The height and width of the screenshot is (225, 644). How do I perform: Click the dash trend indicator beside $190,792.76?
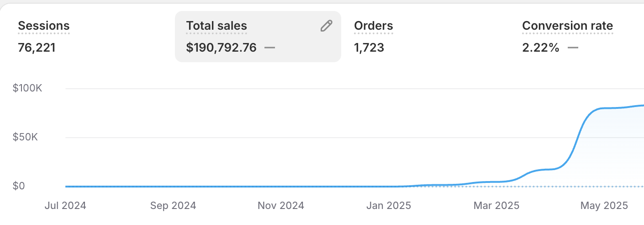point(269,47)
